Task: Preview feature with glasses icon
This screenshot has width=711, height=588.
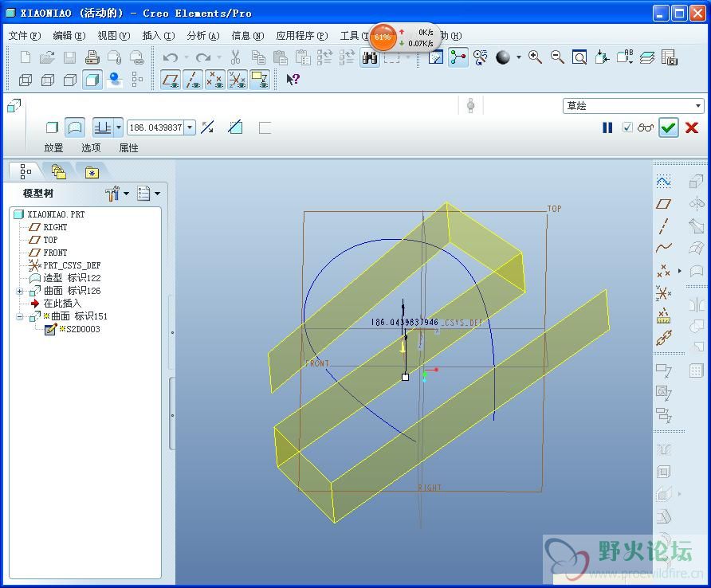Action: pos(646,127)
